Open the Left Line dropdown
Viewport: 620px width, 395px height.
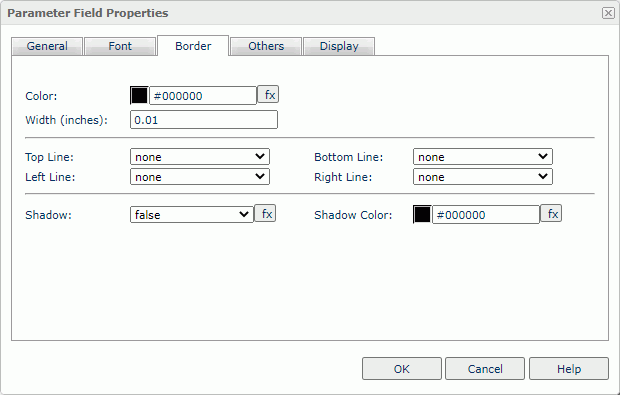pyautogui.click(x=200, y=177)
